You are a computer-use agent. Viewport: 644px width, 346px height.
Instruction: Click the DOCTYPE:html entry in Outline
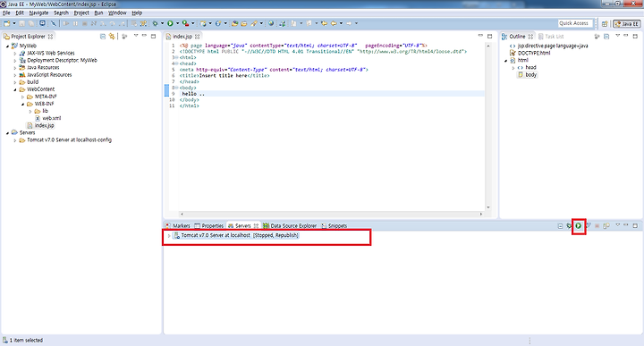click(x=530, y=53)
